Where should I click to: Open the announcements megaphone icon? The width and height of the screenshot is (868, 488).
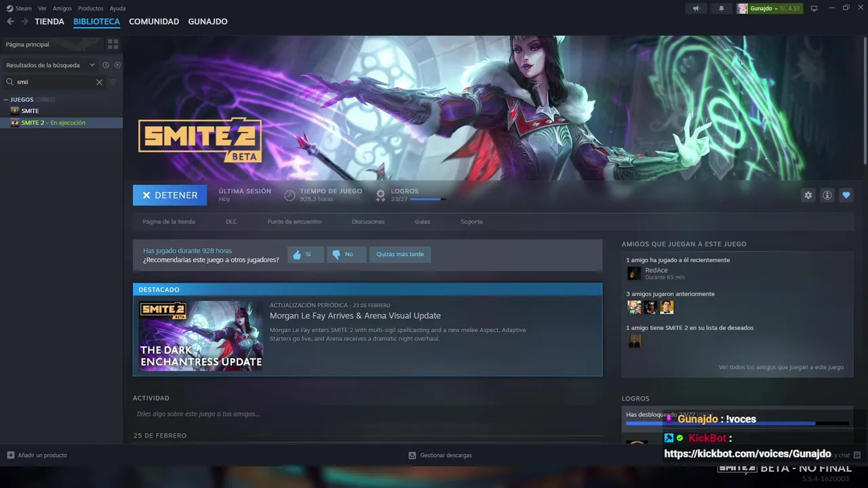[x=696, y=8]
